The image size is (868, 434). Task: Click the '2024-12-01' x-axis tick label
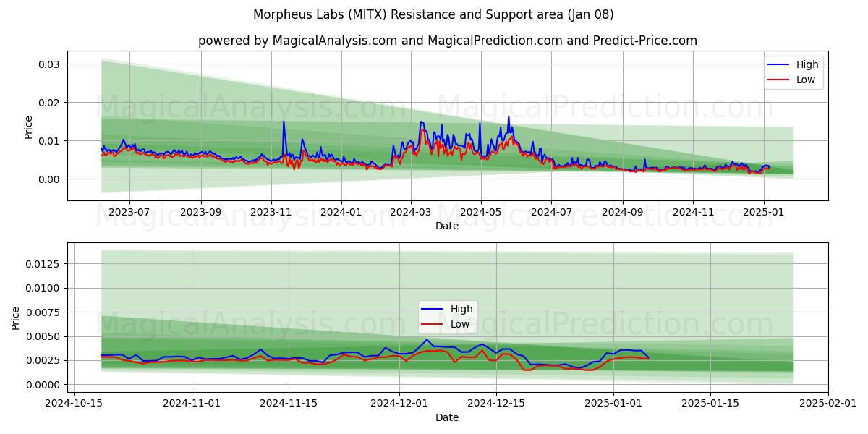tap(399, 404)
